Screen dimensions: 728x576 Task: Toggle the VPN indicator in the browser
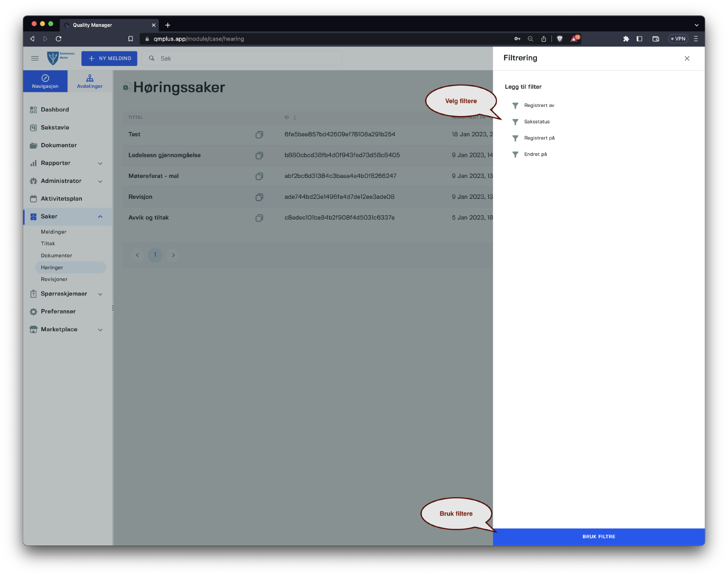pos(678,39)
